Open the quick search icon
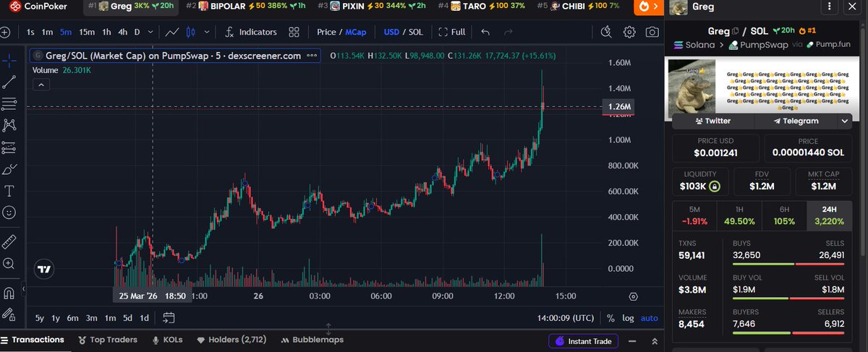The image size is (868, 352). click(x=606, y=33)
